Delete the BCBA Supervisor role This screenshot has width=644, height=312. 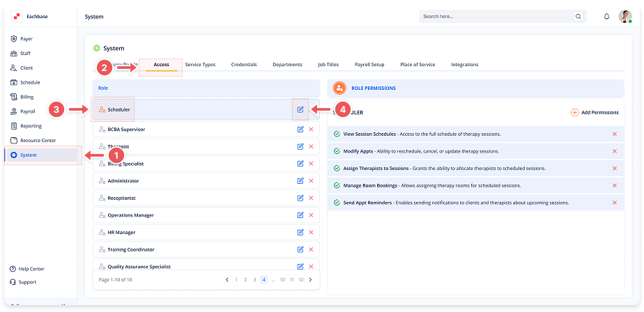(x=311, y=130)
